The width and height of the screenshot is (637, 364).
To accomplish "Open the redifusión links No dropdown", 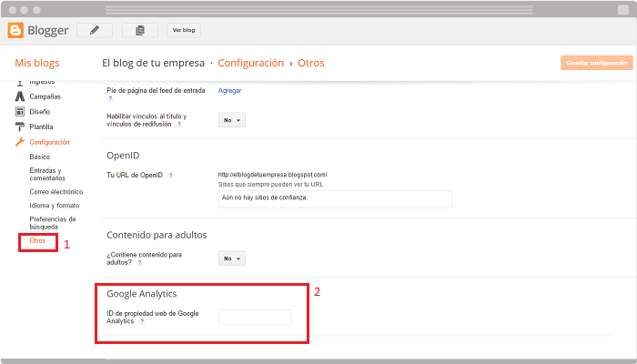I will pos(231,120).
